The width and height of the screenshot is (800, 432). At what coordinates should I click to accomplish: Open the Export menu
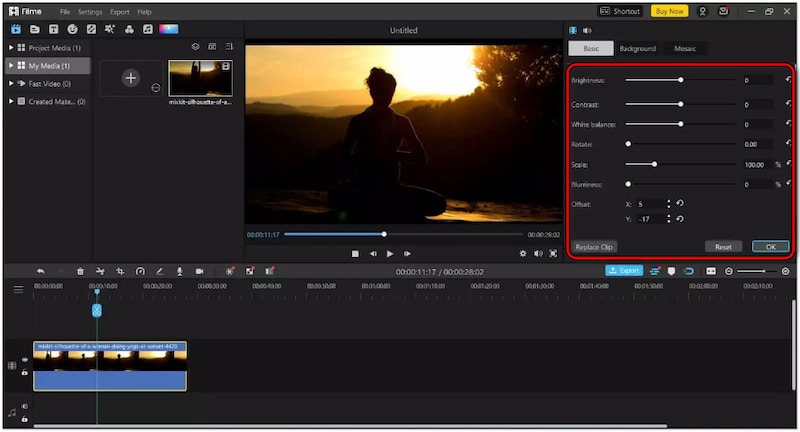point(119,11)
